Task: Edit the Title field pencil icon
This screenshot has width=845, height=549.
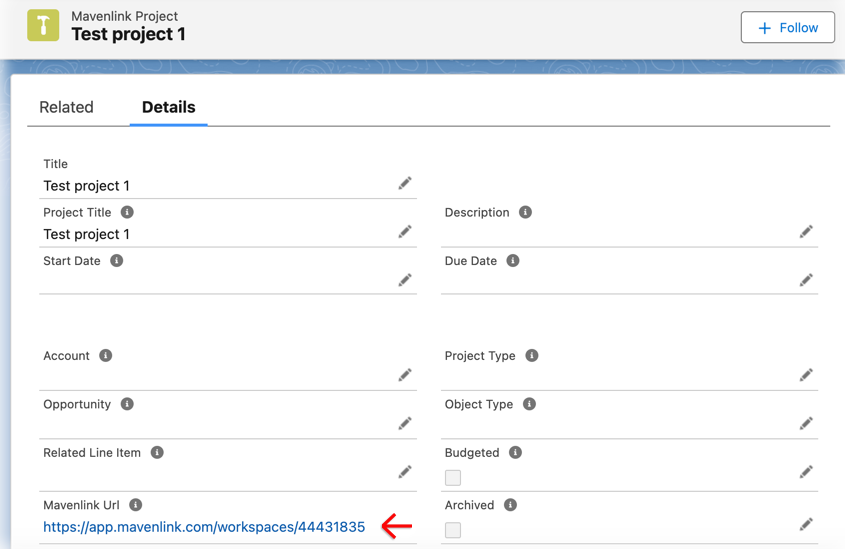Action: 405,183
